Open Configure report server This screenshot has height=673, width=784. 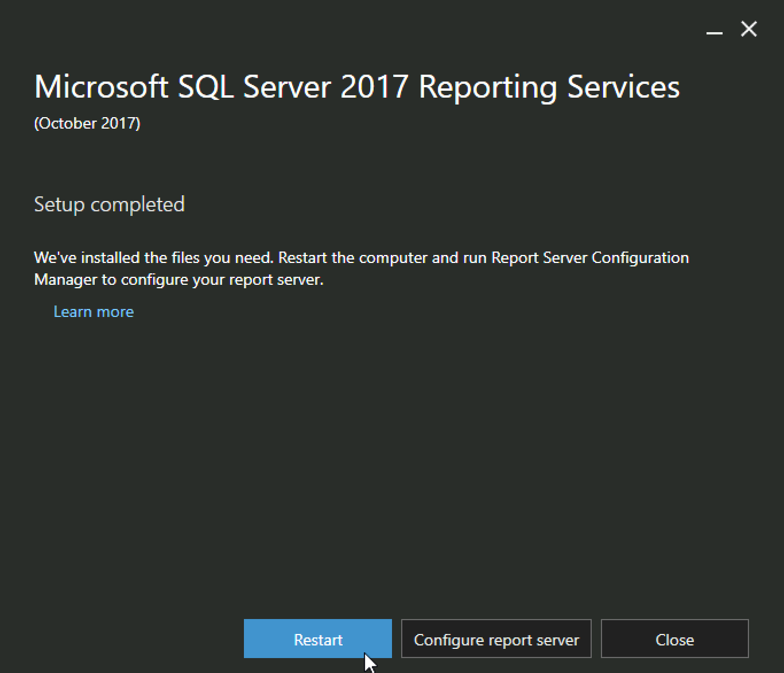tap(496, 639)
